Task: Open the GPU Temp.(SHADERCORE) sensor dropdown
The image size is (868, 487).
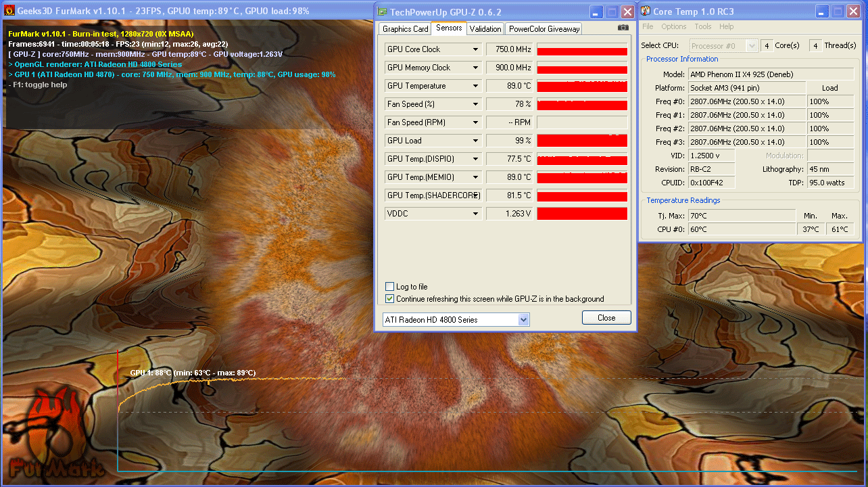Action: pyautogui.click(x=476, y=195)
